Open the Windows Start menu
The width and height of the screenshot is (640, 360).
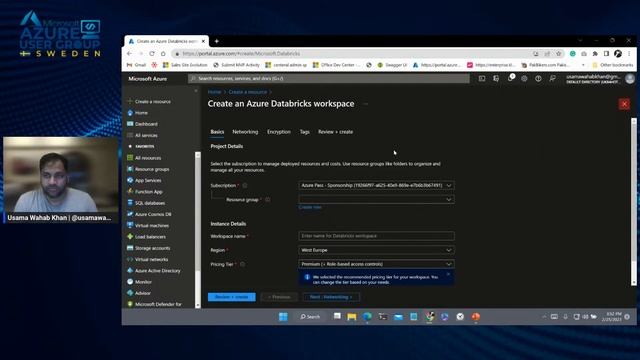(x=283, y=317)
